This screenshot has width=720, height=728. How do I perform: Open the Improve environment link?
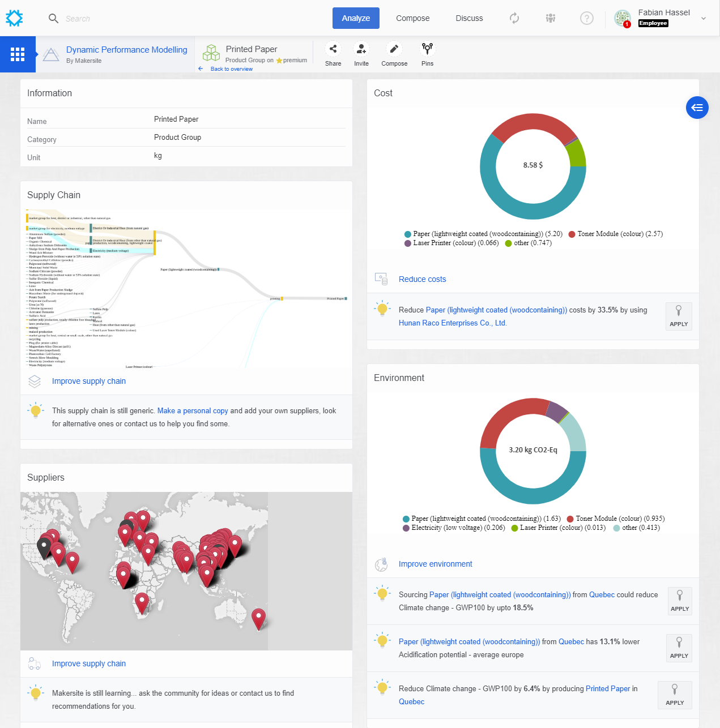435,564
